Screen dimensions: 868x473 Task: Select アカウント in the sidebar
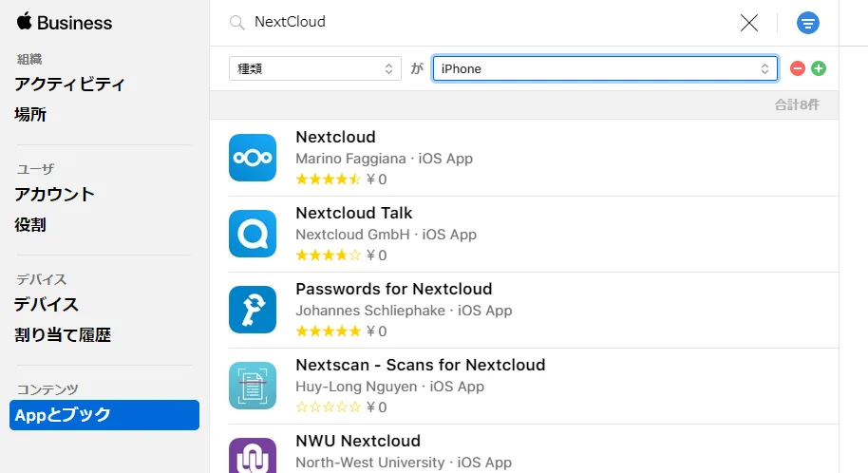pyautogui.click(x=54, y=195)
